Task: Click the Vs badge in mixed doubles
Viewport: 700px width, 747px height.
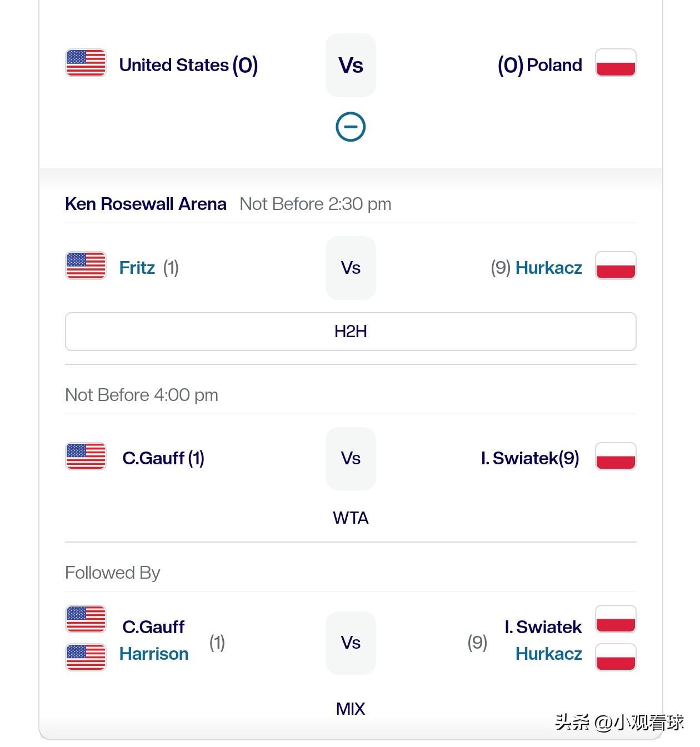Action: pos(351,643)
